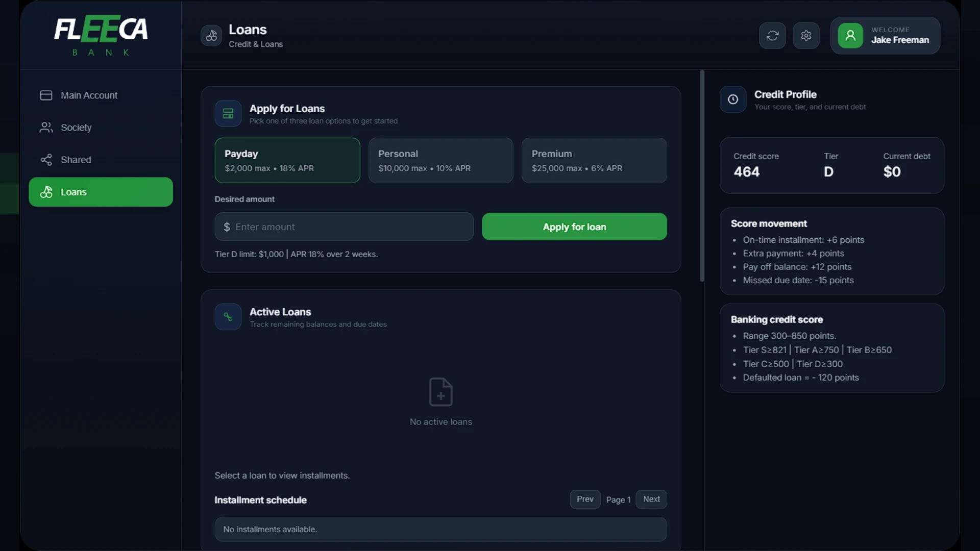980x551 pixels.
Task: Click Apply for loan button
Action: coord(574,227)
